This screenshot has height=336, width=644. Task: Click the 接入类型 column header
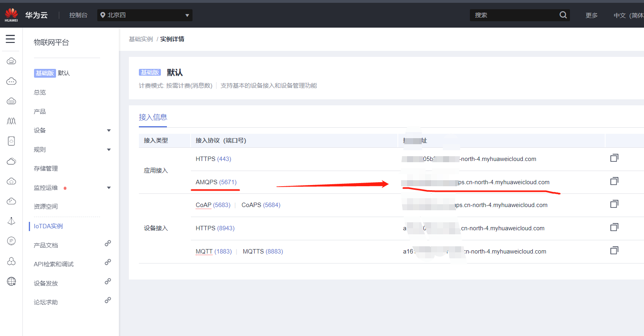click(156, 141)
